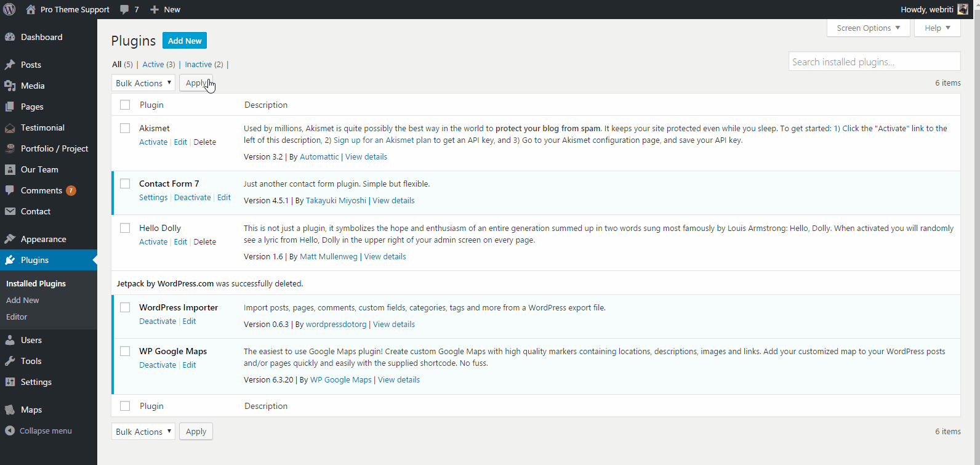Click the Plugins plug icon

(10, 260)
